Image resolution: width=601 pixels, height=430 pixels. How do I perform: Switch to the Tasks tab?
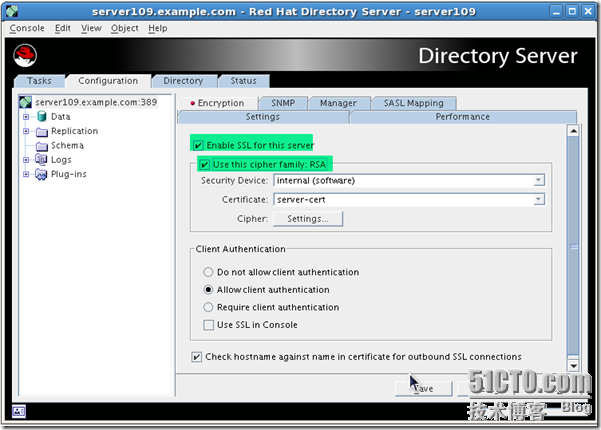pyautogui.click(x=39, y=81)
